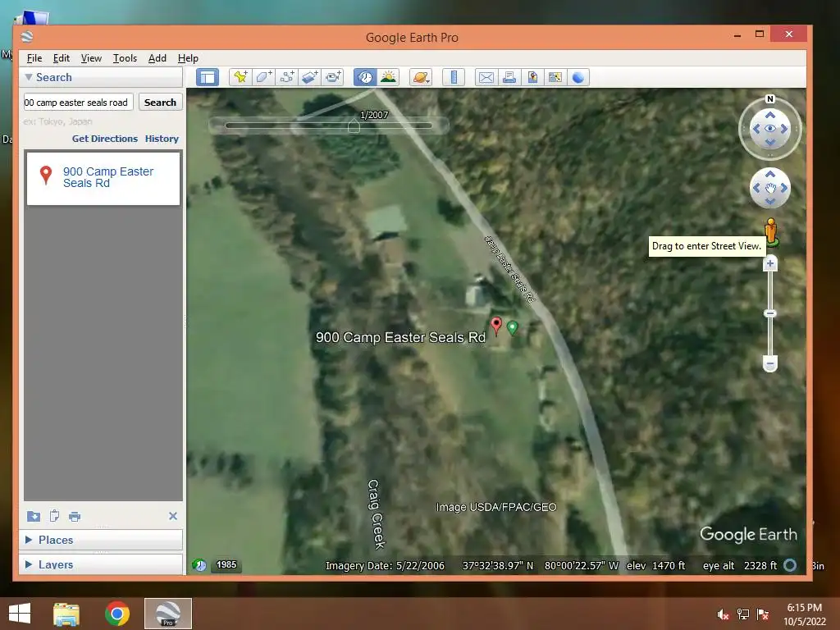Click the muted volume tray icon
840x630 pixels.
(x=724, y=614)
